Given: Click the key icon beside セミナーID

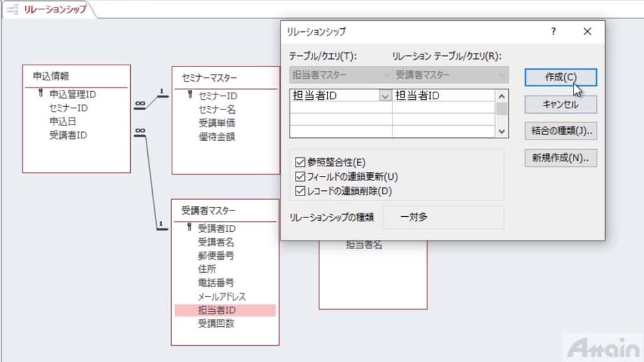Looking at the screenshot, I should tap(190, 96).
